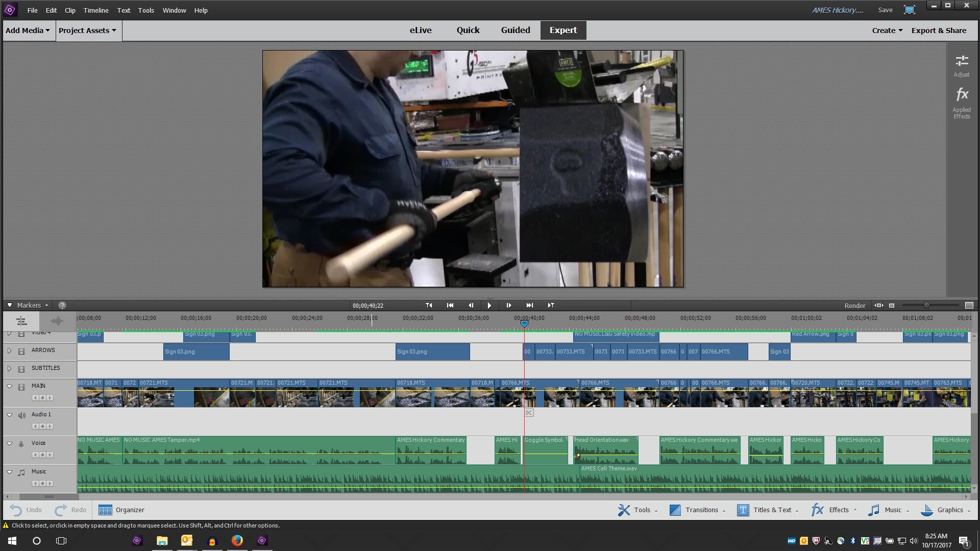Image resolution: width=980 pixels, height=551 pixels.
Task: Click the scissors split clip icon on playhead
Action: pos(529,413)
